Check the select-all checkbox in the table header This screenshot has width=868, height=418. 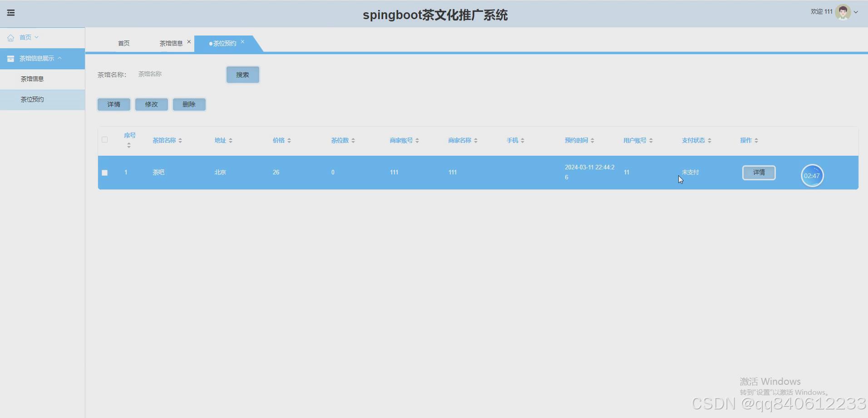[x=105, y=140]
